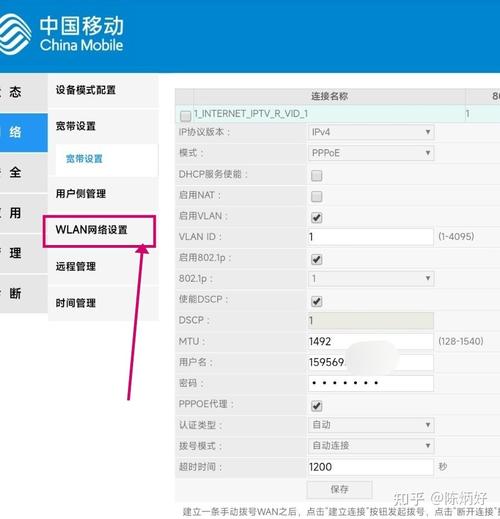Open 远程管理 menu item
This screenshot has height=519, width=500.
[76, 266]
